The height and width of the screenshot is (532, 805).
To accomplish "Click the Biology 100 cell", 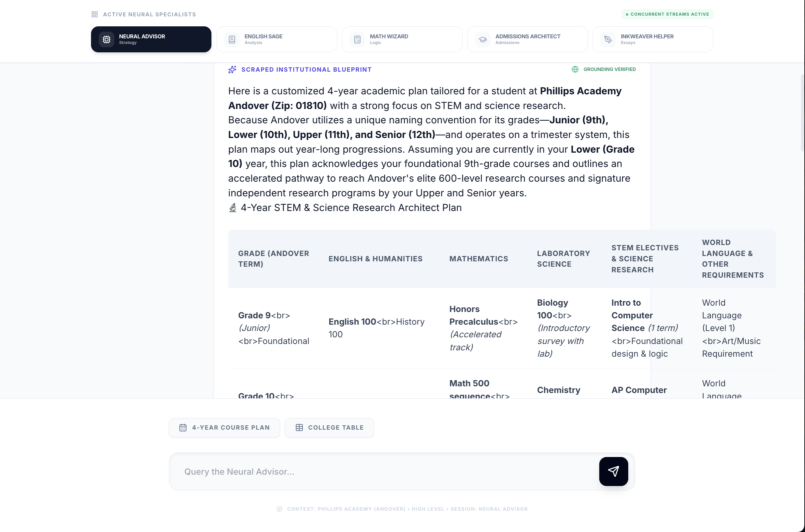I will point(564,328).
